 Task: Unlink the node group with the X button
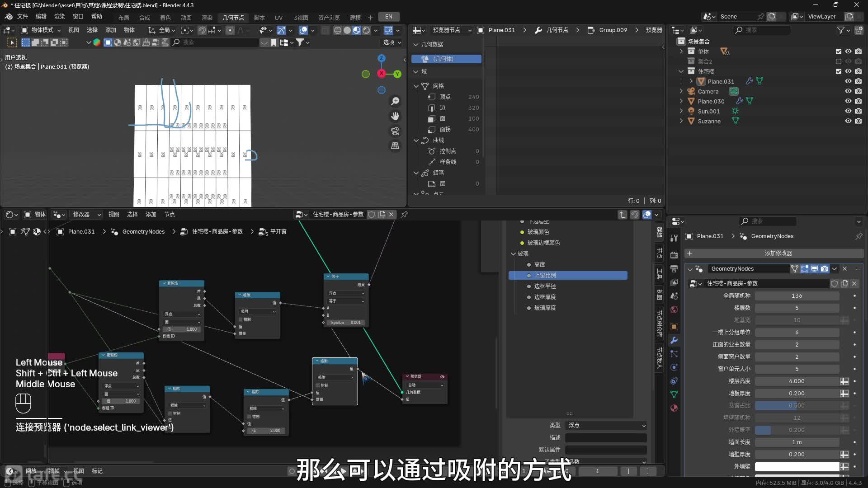click(392, 215)
